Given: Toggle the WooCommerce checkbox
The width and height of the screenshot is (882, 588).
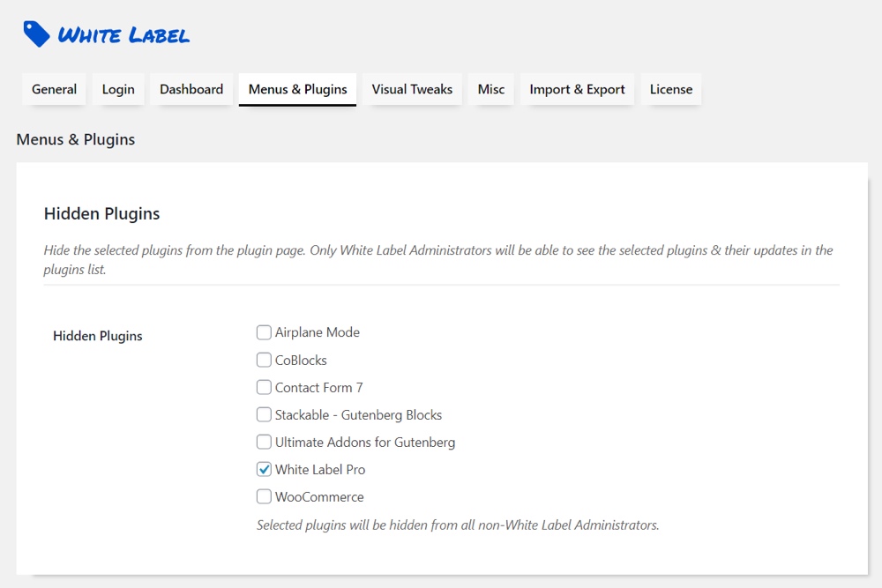Looking at the screenshot, I should (x=264, y=496).
